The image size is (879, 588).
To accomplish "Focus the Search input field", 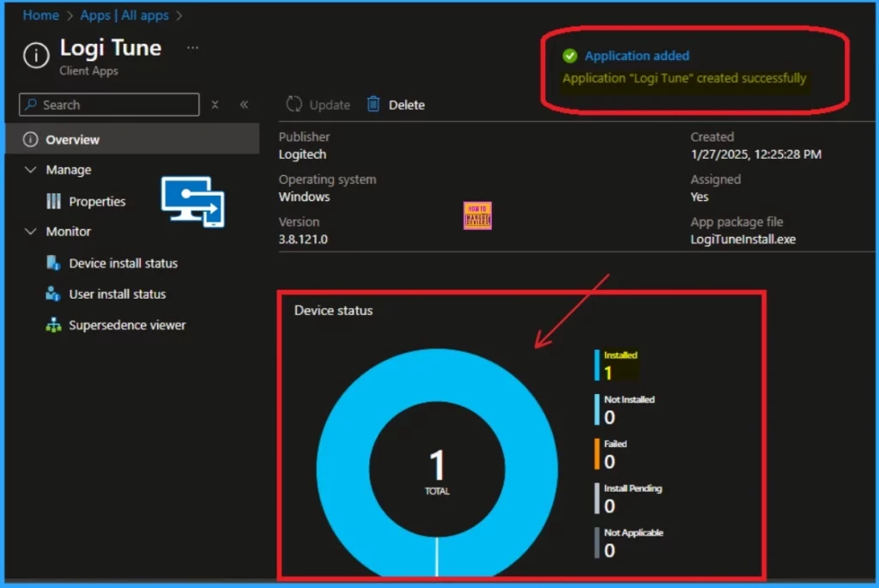I will [x=109, y=105].
